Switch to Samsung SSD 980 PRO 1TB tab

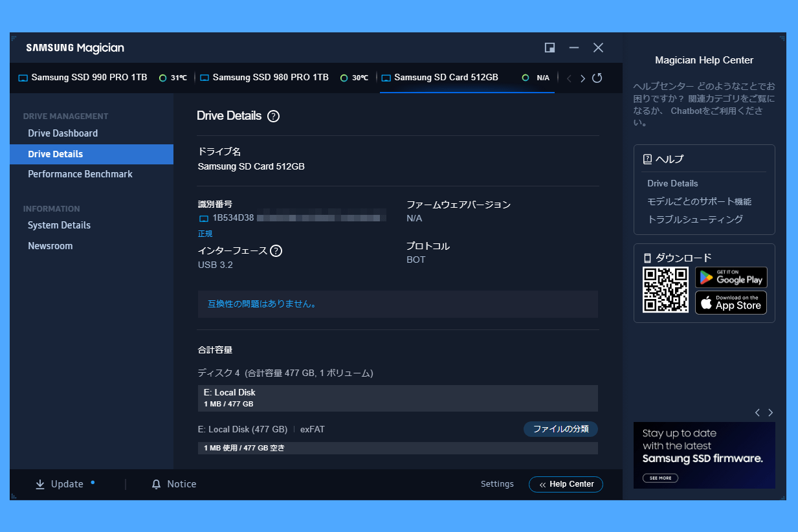(271, 78)
